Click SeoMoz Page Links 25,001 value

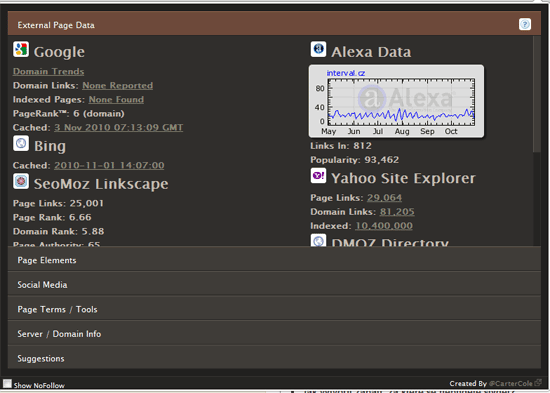[x=87, y=204]
